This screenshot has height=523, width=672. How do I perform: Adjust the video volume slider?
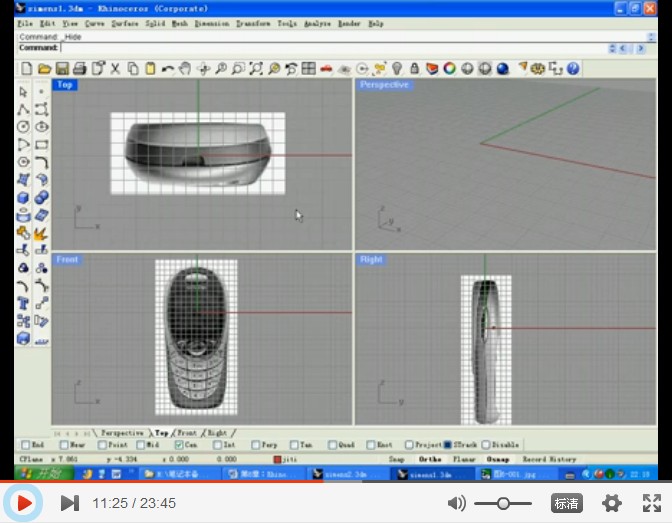(503, 503)
